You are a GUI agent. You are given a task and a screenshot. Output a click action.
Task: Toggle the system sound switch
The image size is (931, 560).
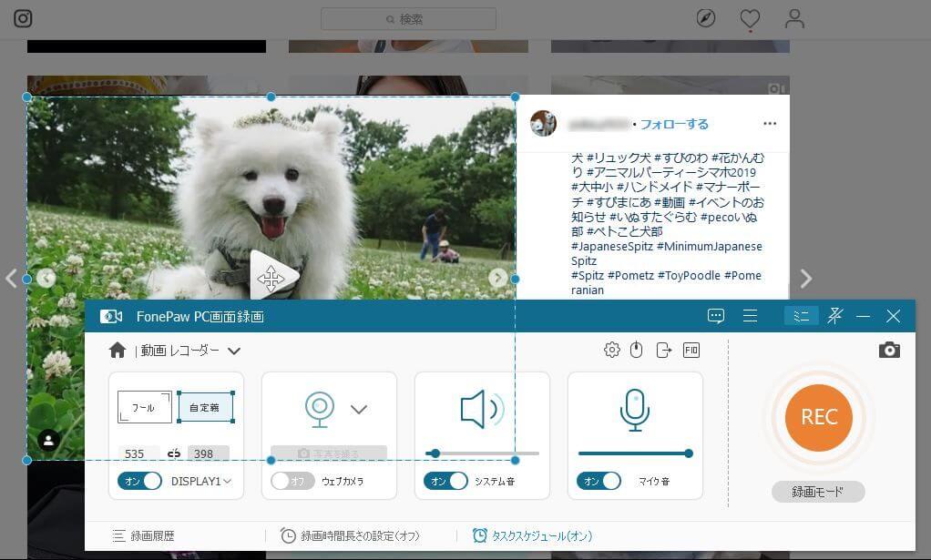[x=445, y=481]
